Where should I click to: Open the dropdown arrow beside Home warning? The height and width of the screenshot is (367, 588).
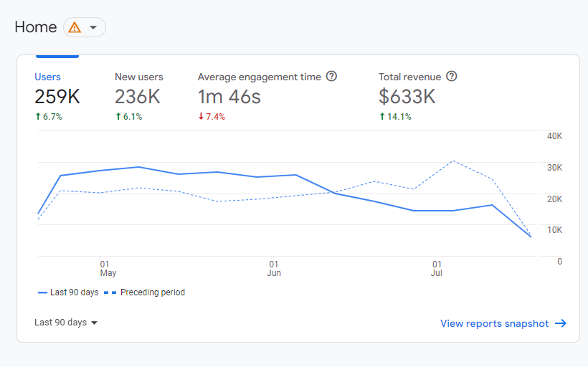tap(93, 27)
